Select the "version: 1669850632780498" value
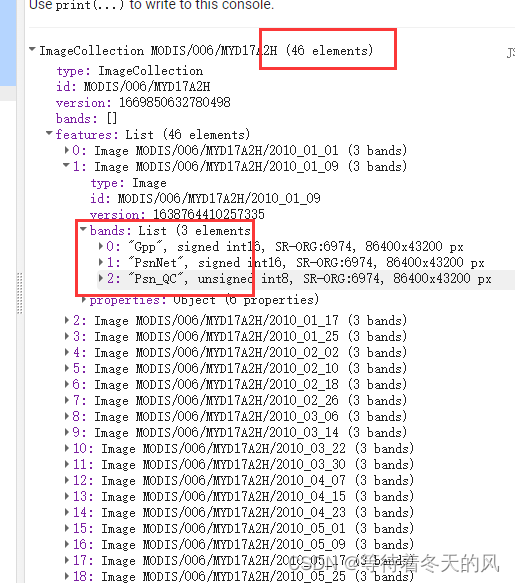 (x=175, y=102)
